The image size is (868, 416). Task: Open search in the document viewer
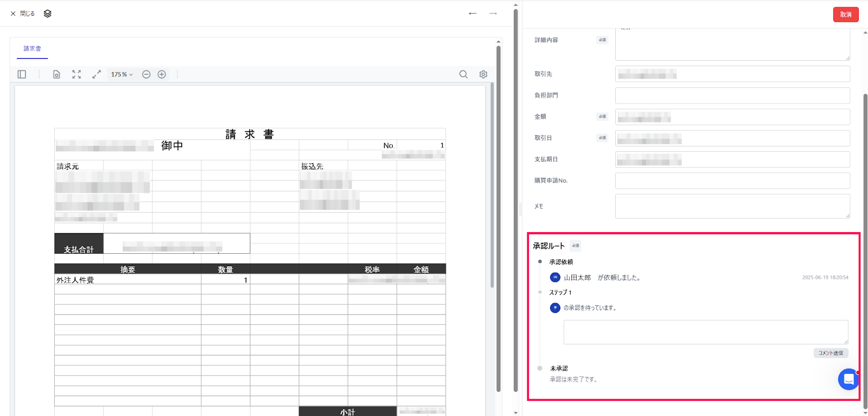463,74
